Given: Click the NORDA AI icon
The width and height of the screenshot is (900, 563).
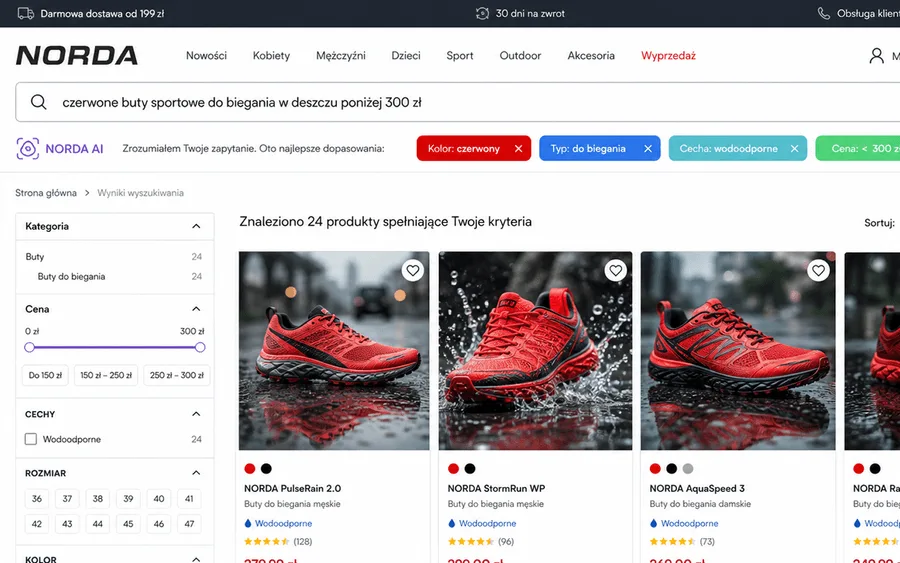Looking at the screenshot, I should point(28,149).
